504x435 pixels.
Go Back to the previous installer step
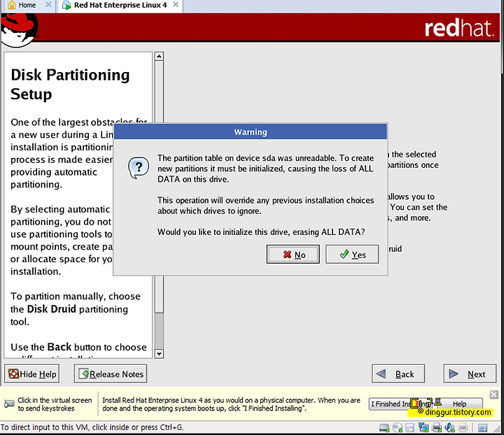(x=398, y=373)
